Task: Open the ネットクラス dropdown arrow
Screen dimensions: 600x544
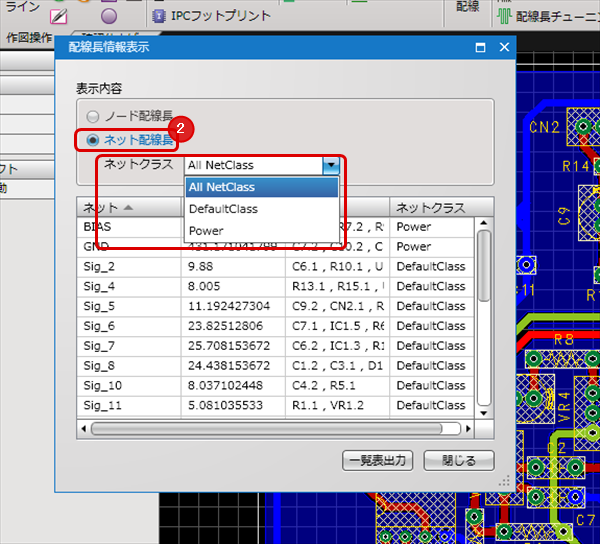Action: (x=331, y=166)
